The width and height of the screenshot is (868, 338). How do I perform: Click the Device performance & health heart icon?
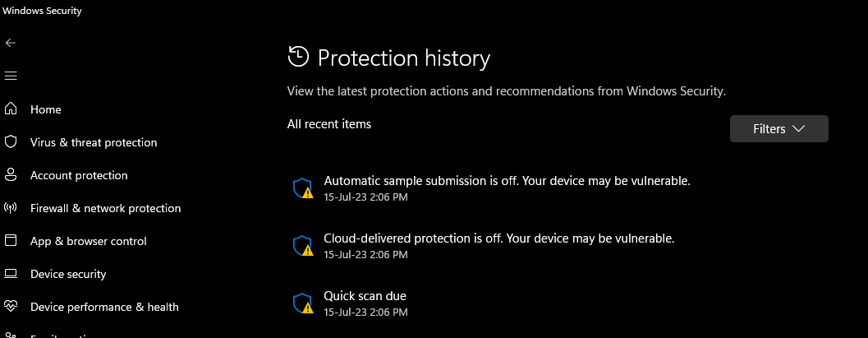click(11, 307)
